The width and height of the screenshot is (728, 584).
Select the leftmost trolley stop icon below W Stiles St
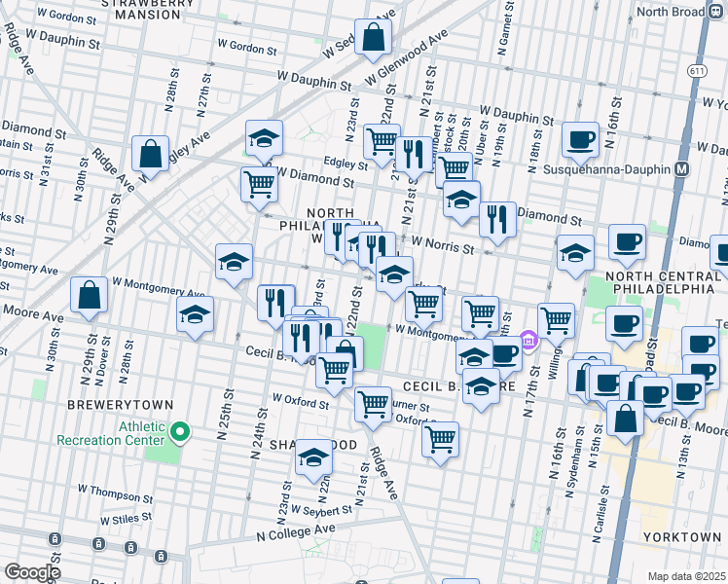click(x=55, y=539)
